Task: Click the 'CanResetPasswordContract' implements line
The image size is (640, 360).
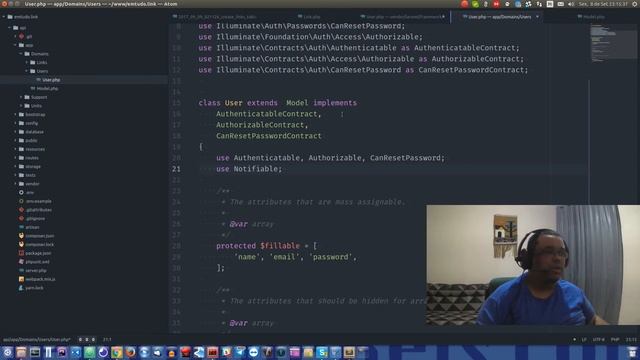Action: pos(269,136)
